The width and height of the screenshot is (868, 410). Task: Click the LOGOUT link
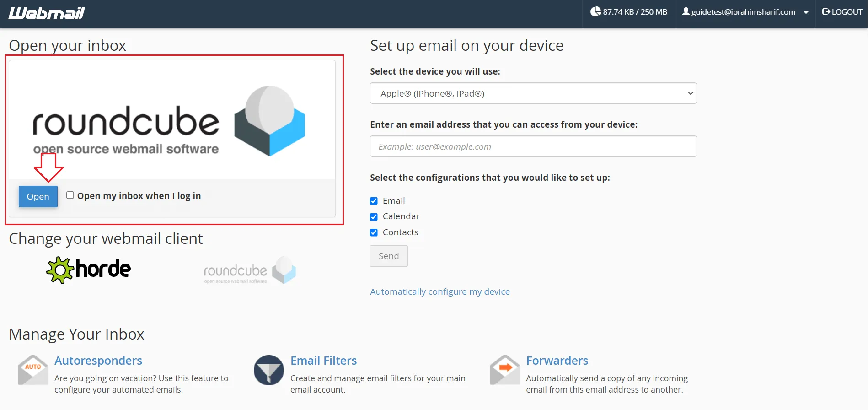coord(842,12)
